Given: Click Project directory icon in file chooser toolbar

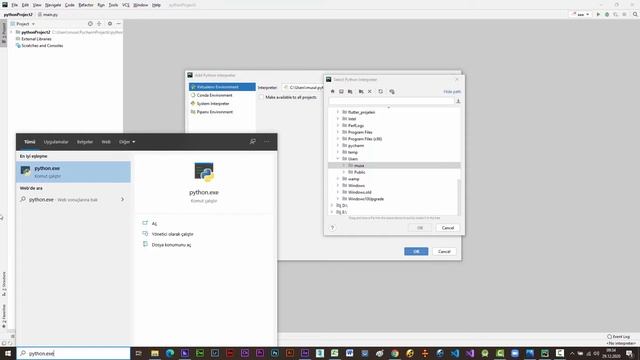Looking at the screenshot, I should [x=350, y=91].
